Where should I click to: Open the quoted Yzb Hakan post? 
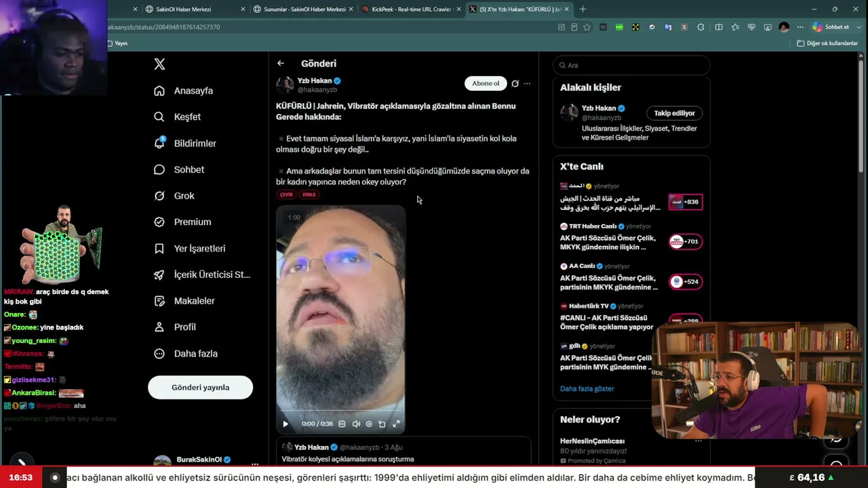403,451
